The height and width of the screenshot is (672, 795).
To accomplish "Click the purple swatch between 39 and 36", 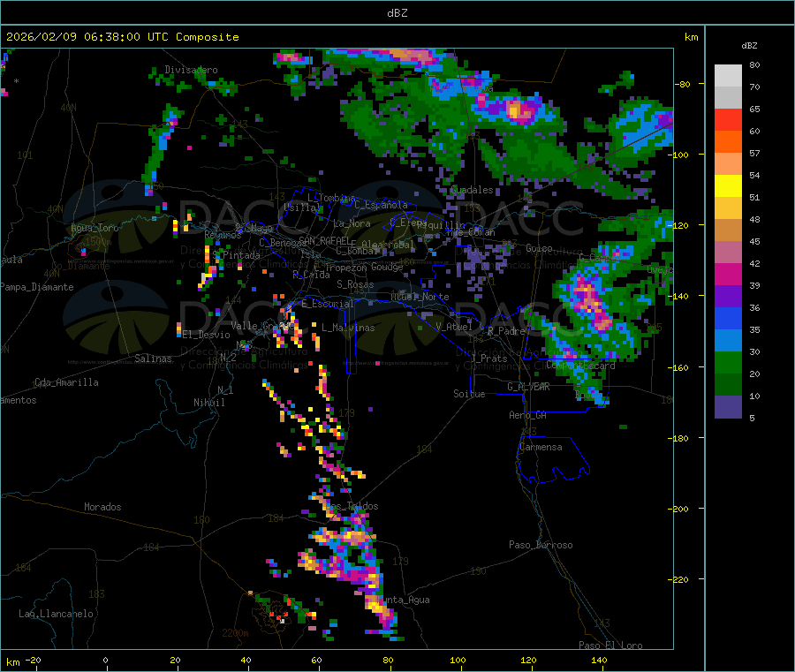I will point(728,297).
